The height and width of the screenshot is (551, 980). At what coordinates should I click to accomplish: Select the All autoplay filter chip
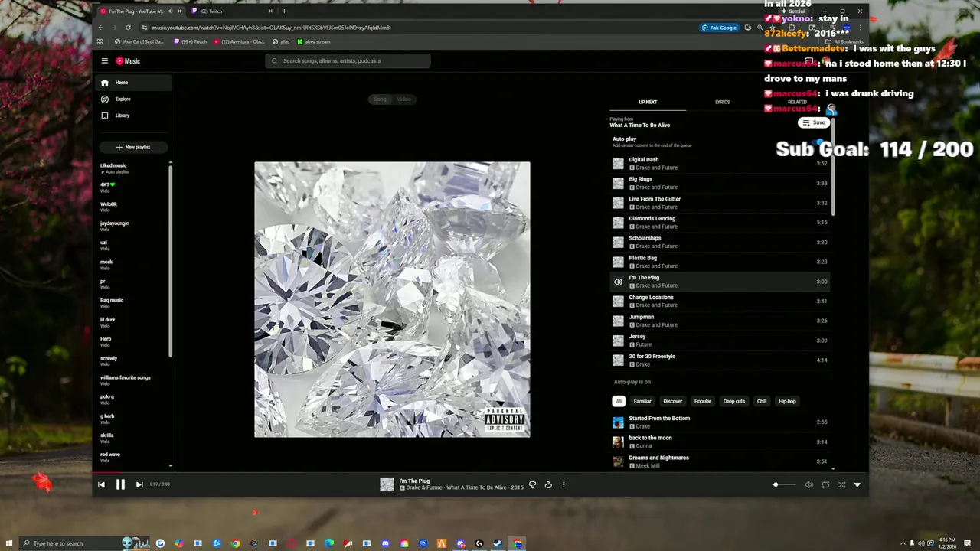[619, 401]
